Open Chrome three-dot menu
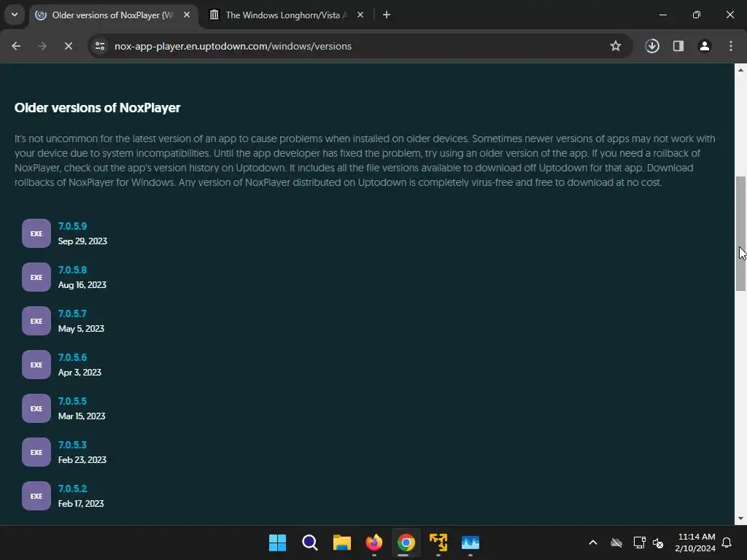Screen dimensions: 747x560 click(x=731, y=46)
